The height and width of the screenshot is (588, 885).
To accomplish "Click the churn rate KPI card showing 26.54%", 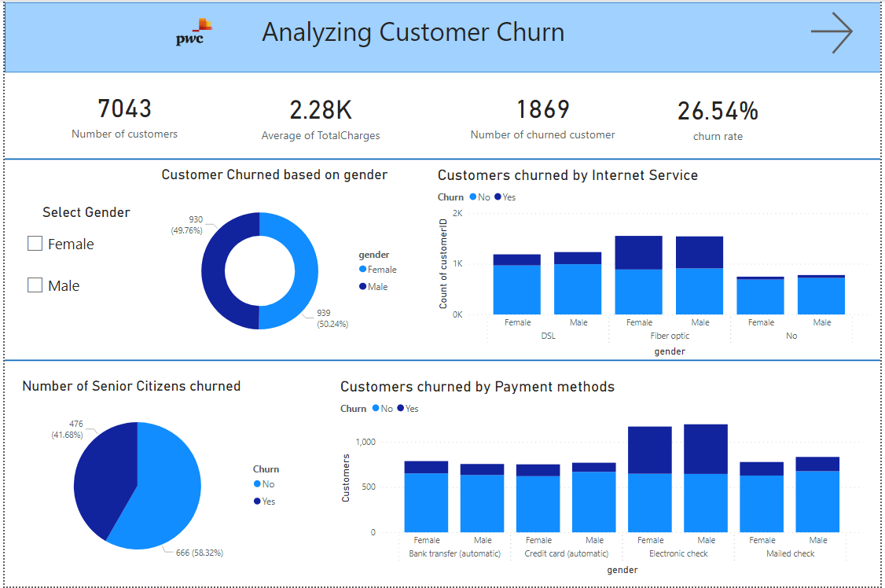I will (x=718, y=116).
